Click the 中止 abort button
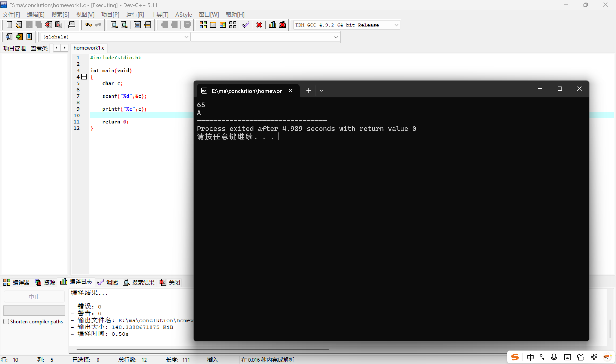 pos(34,296)
